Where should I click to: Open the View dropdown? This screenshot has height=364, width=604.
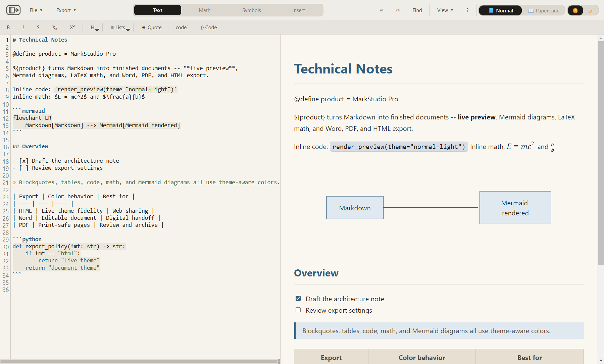(x=445, y=10)
